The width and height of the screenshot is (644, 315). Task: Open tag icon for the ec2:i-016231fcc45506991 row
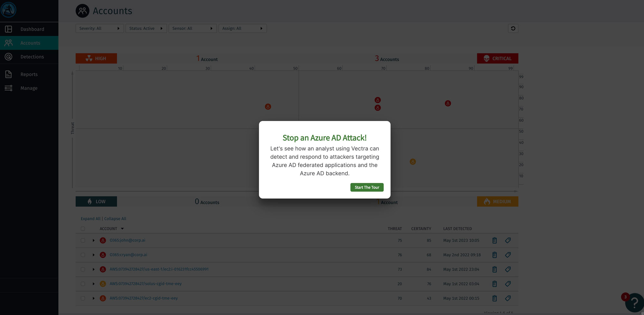pos(508,270)
